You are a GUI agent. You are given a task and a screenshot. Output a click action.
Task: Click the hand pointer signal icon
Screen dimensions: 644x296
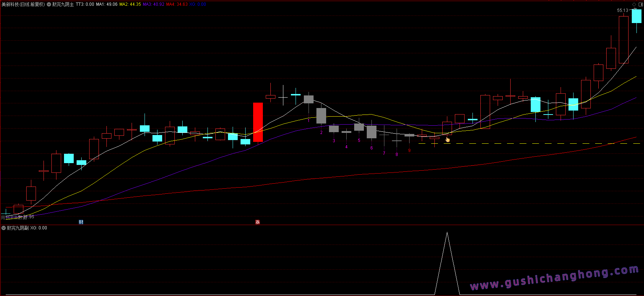448,139
